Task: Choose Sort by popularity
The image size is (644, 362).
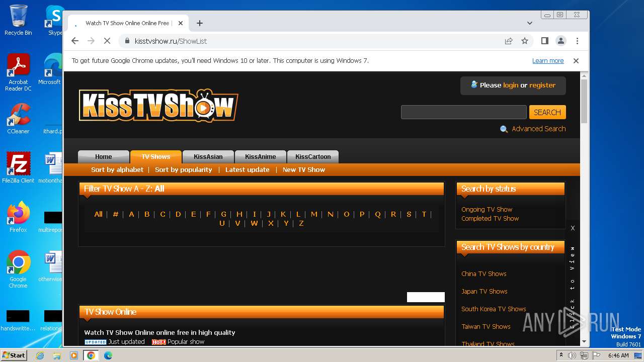Action: (x=184, y=170)
